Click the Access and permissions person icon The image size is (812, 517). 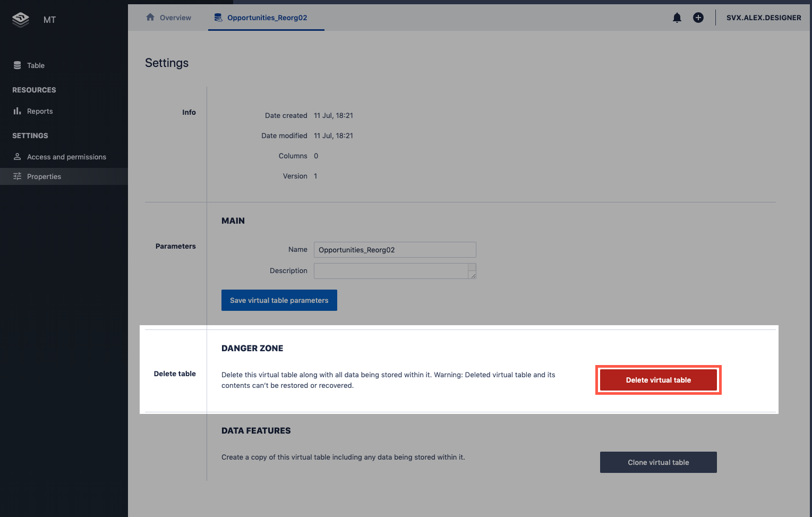point(18,157)
